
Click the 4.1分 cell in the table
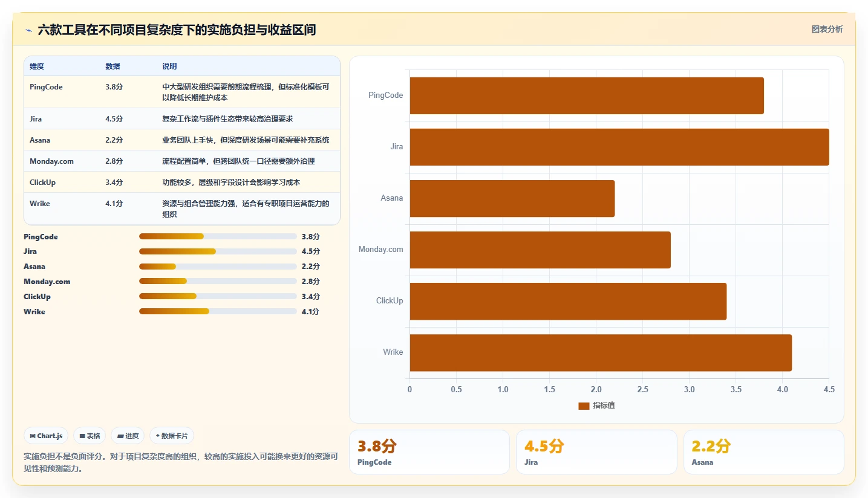click(x=114, y=204)
